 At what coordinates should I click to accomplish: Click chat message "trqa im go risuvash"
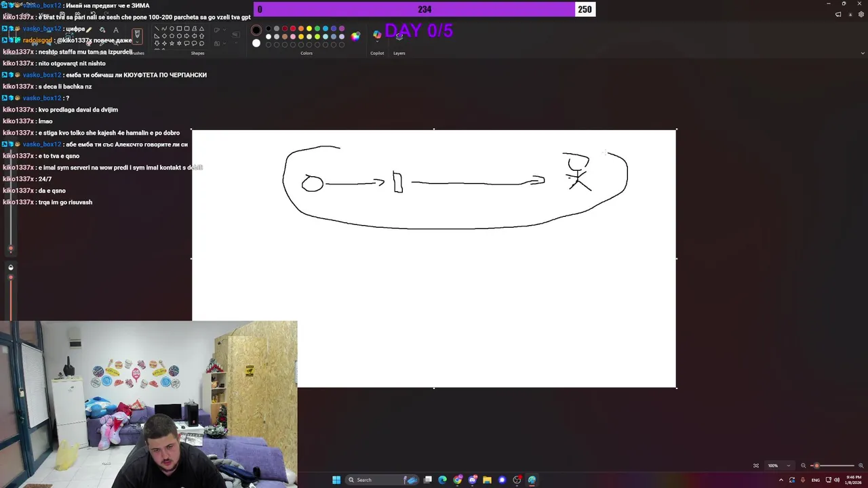[x=65, y=202]
